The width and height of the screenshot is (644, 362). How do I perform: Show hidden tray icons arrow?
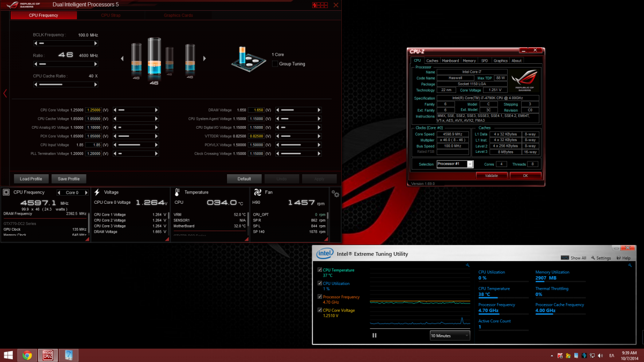pos(552,356)
